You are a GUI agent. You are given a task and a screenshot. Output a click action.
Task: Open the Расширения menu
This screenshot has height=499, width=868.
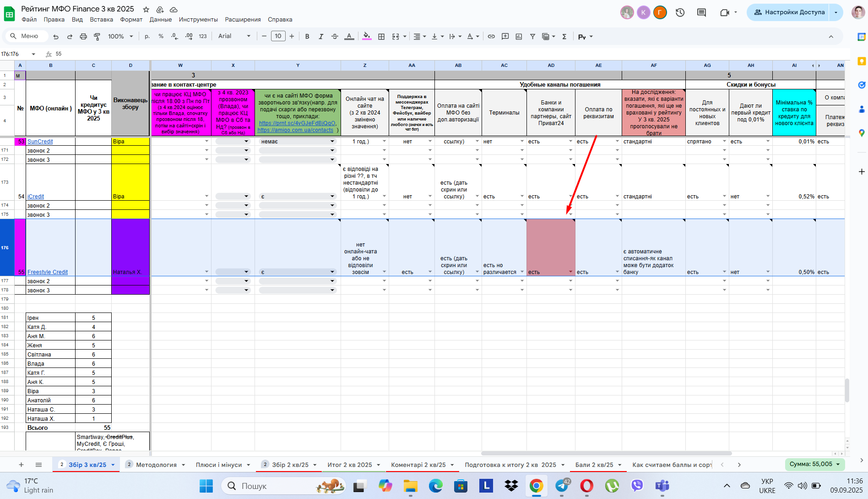243,20
